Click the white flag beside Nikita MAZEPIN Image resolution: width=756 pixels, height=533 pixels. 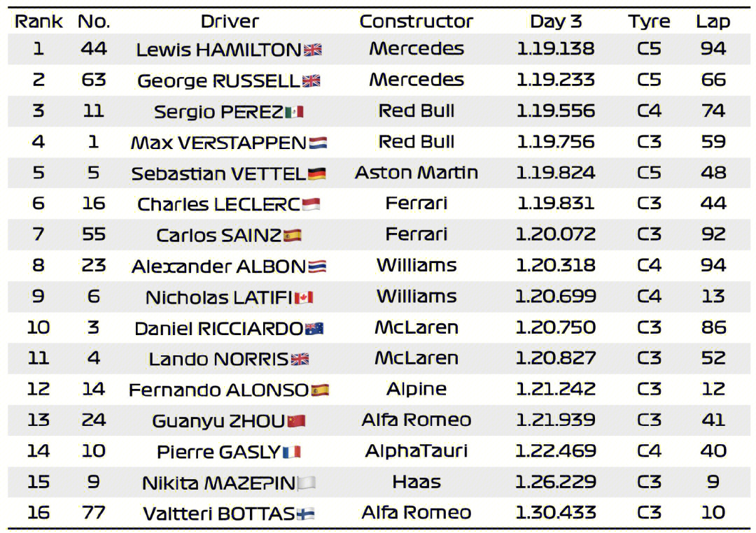[x=307, y=483]
